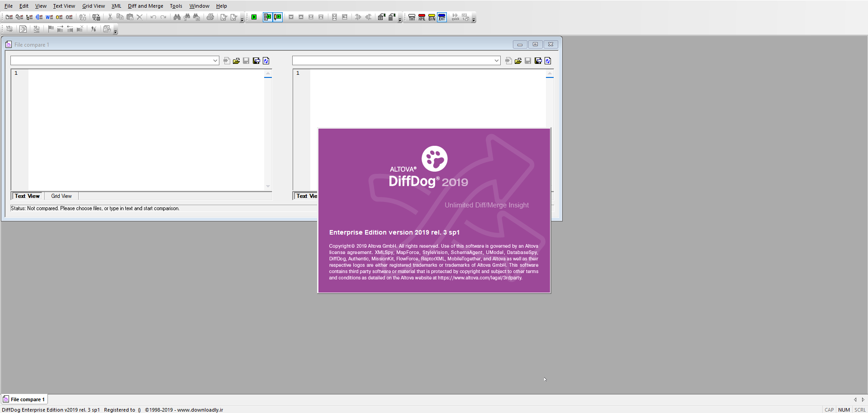Click left pane scrollbar up arrow
Screen dimensions: 868x413
click(x=268, y=73)
